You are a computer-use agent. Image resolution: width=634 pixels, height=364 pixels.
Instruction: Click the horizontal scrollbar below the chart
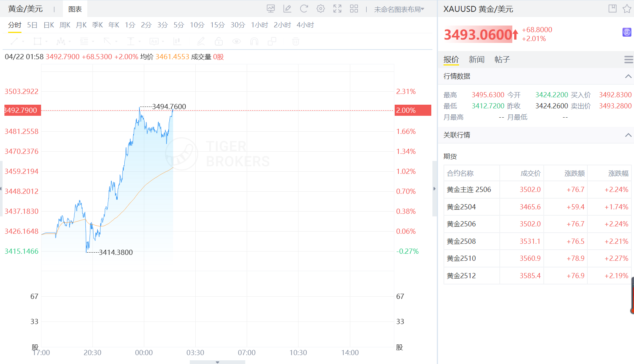click(217, 361)
